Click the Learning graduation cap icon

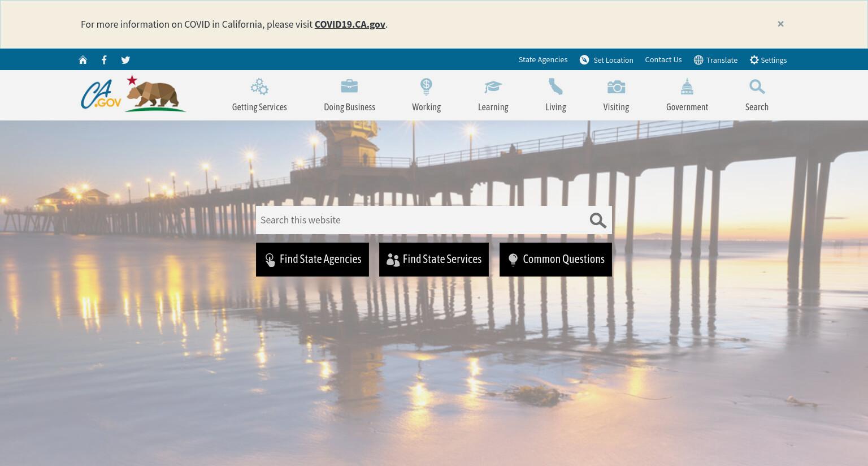coord(493,87)
